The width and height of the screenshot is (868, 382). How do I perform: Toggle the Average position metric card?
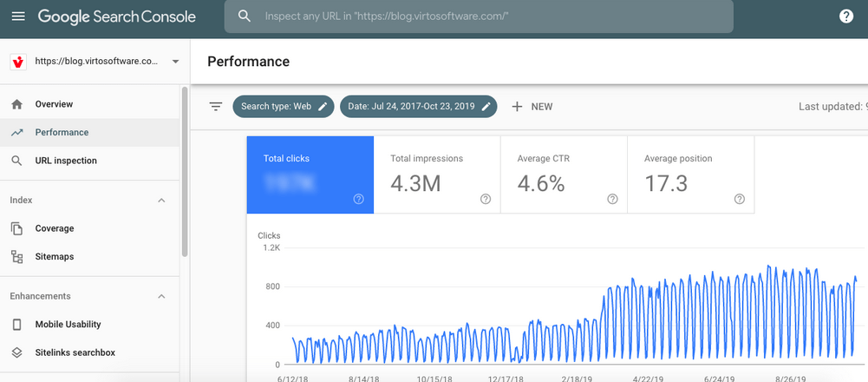[x=691, y=175]
